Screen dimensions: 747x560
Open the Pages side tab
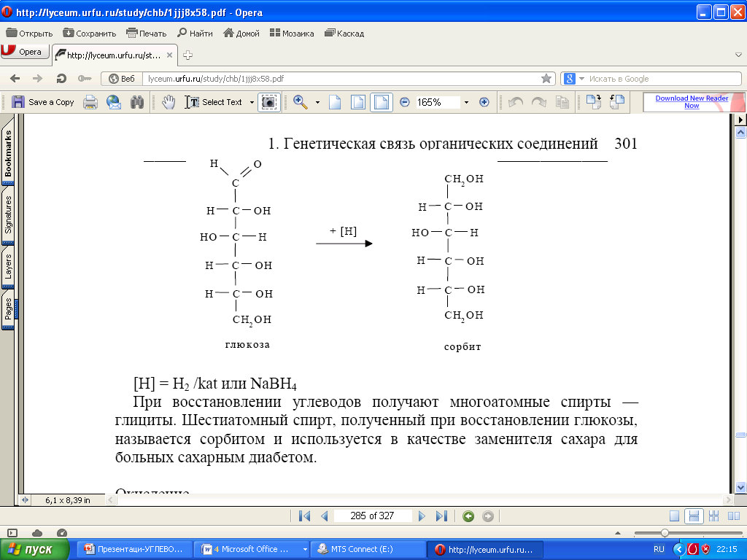tap(8, 309)
